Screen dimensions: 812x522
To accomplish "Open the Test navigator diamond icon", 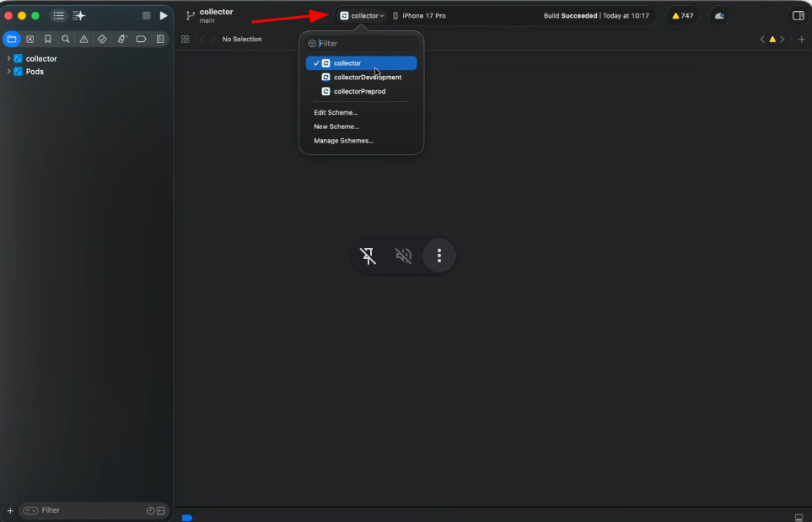I will pyautogui.click(x=102, y=39).
